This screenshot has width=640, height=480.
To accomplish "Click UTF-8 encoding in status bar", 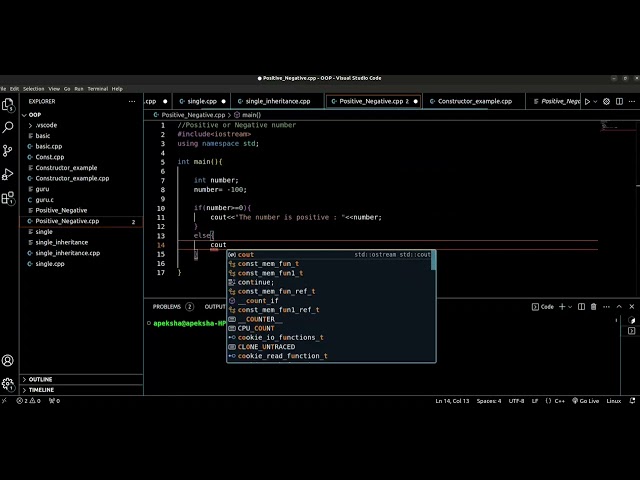I will (516, 401).
